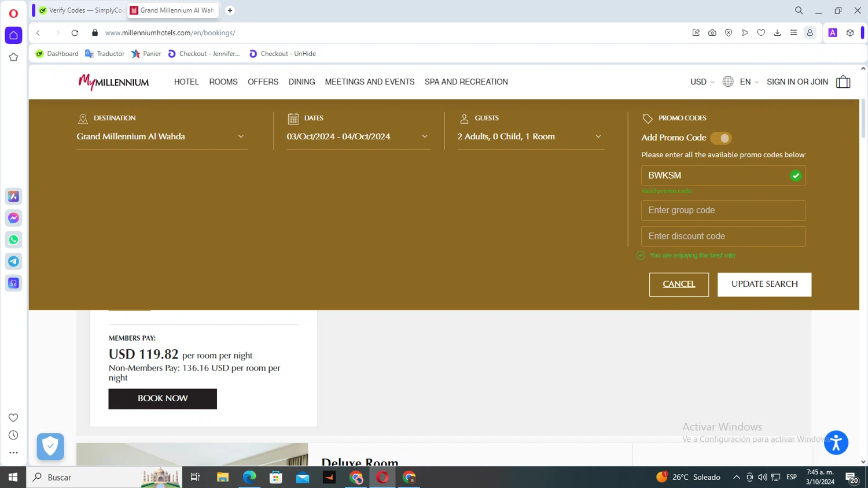Screen dimensions: 868x488
Task: Open WhatsApp in the Opera sidebar
Action: (x=14, y=240)
